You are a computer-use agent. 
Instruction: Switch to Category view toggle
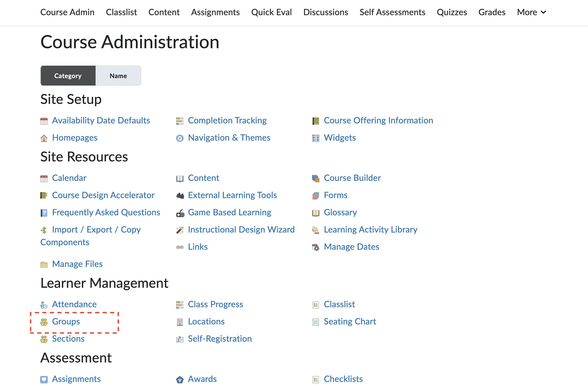pyautogui.click(x=68, y=76)
